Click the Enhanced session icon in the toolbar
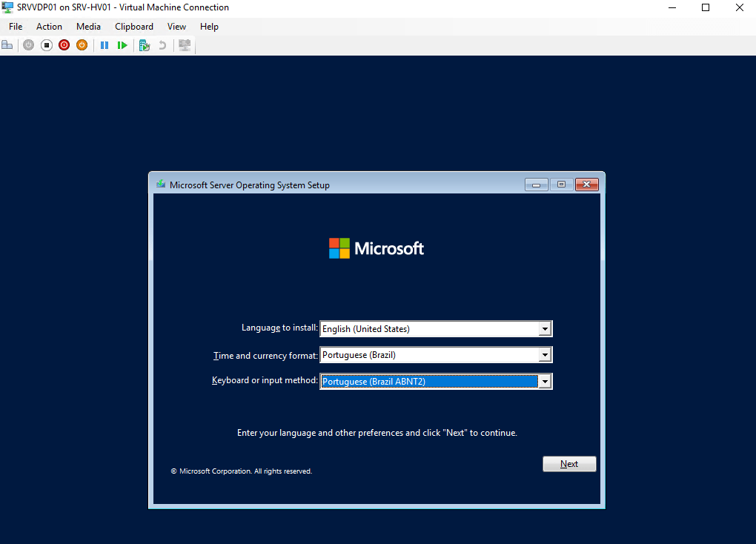Viewport: 756px width, 544px height. [185, 45]
